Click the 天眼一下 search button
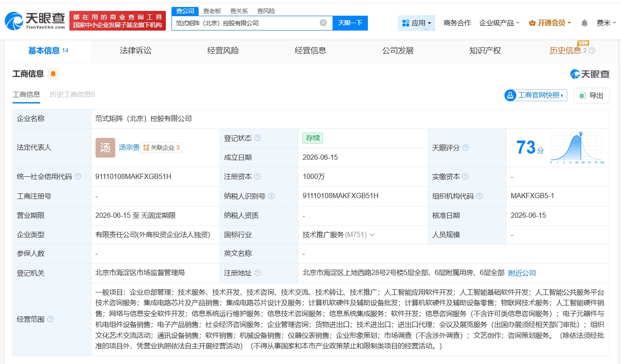This screenshot has width=621, height=364. (350, 23)
